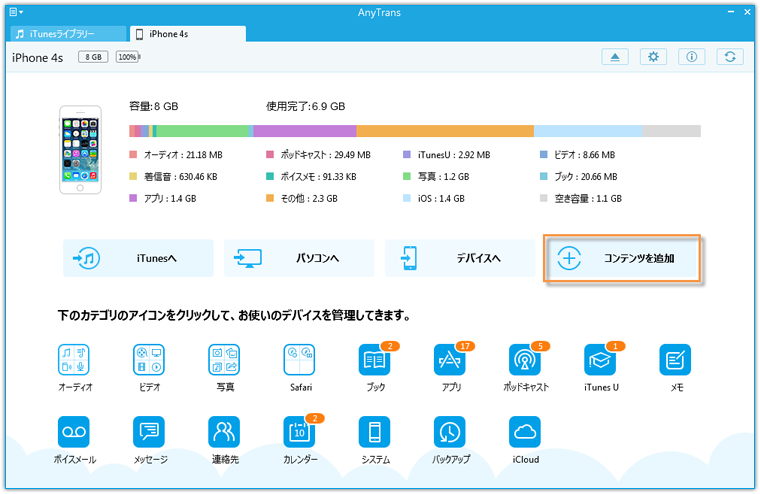This screenshot has height=494, width=760.
Task: Show device info with the info icon
Action: coord(692,57)
